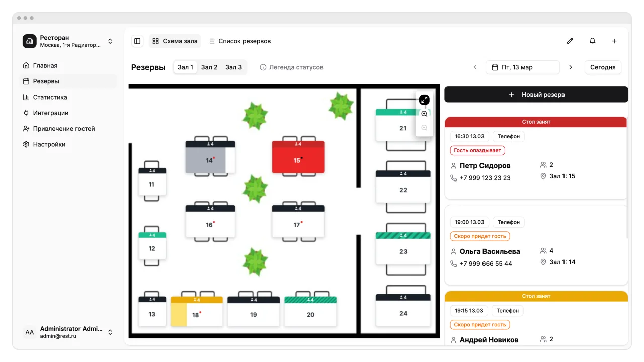Open Ольга Васильева reservation card
The height and width of the screenshot is (362, 644).
pos(536,245)
